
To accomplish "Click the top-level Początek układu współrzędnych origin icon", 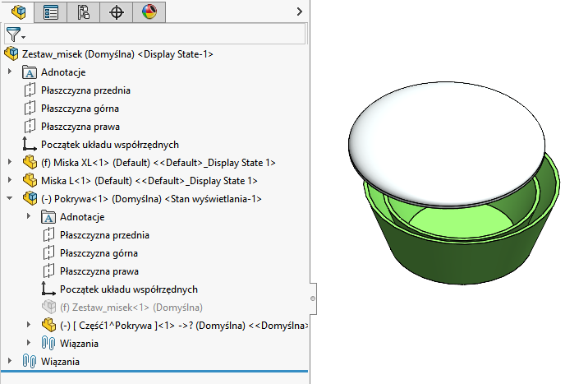I will (x=31, y=145).
